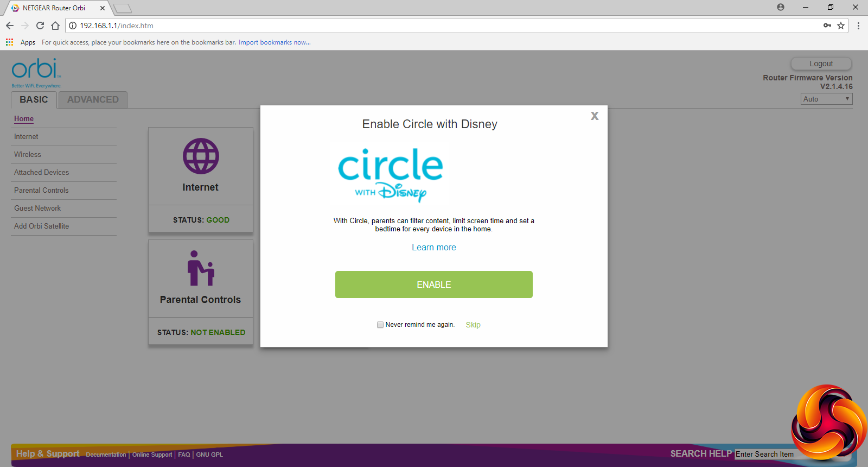
Task: Open the Wireless sidebar menu item
Action: tap(28, 155)
